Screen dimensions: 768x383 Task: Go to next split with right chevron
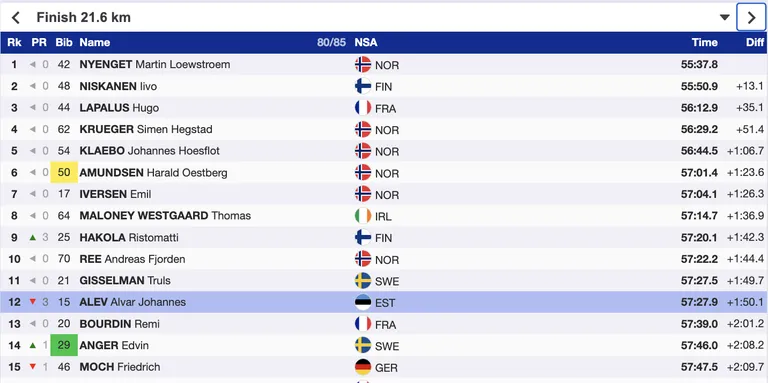coord(751,18)
